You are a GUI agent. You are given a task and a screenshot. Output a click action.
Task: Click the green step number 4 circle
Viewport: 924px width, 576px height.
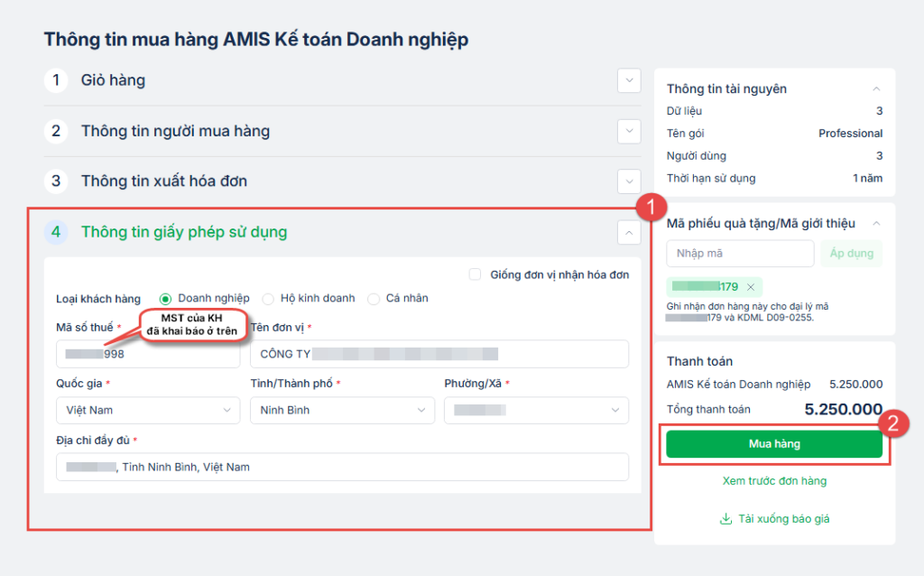[56, 232]
